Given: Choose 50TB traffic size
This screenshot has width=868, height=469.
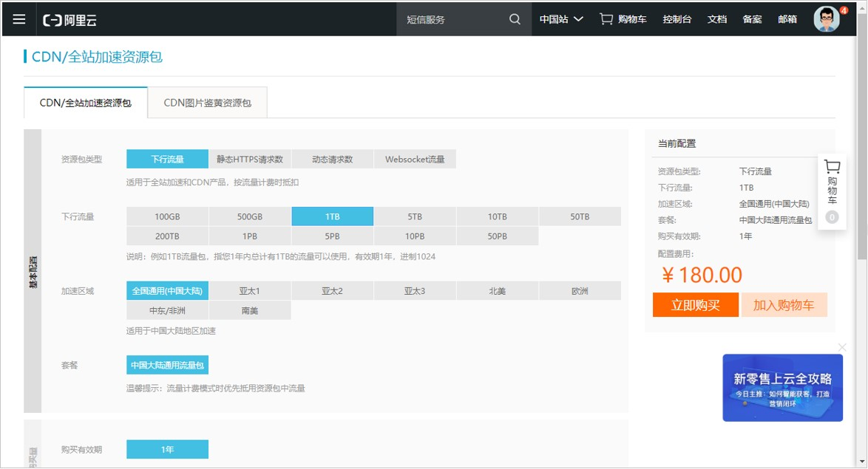Looking at the screenshot, I should tap(580, 217).
